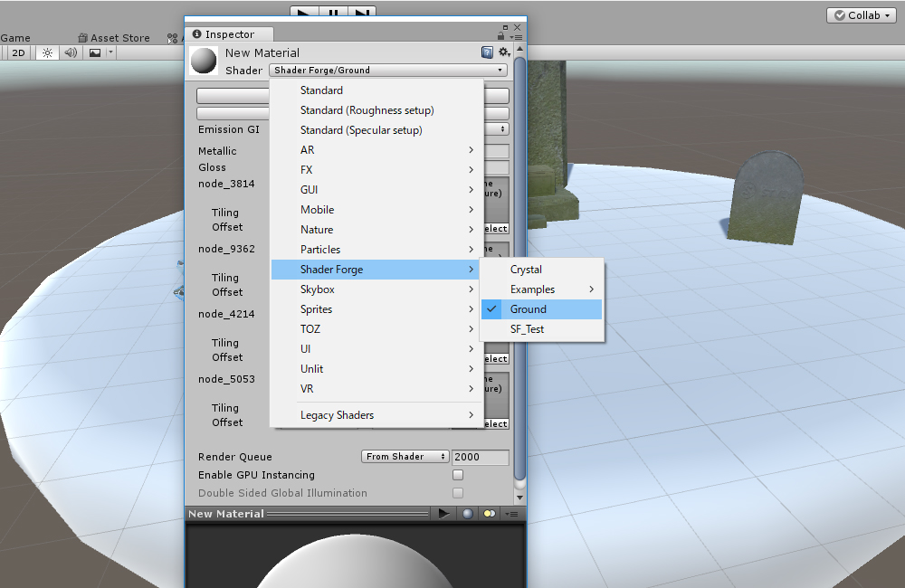
Task: Click the New Material title text
Action: click(x=262, y=53)
